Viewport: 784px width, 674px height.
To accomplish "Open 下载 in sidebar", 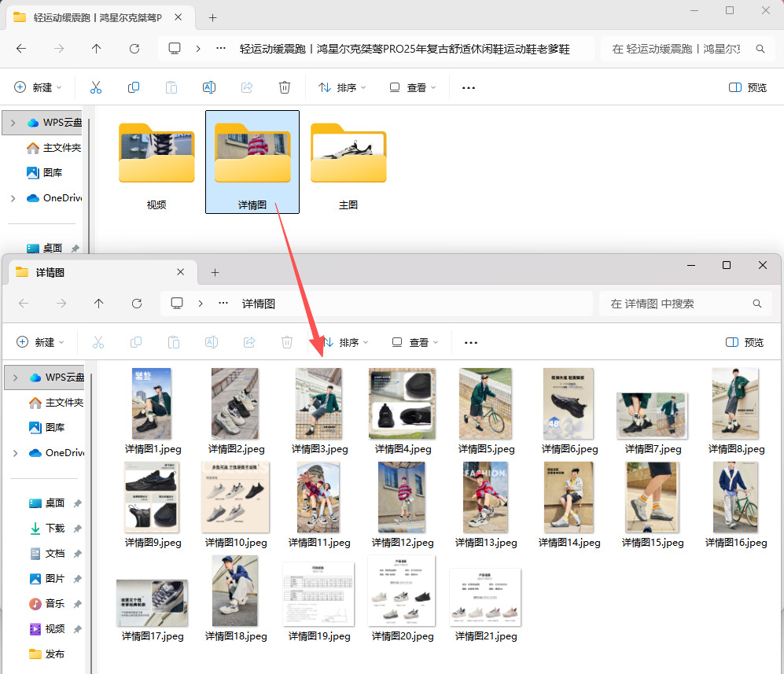I will pos(47,529).
